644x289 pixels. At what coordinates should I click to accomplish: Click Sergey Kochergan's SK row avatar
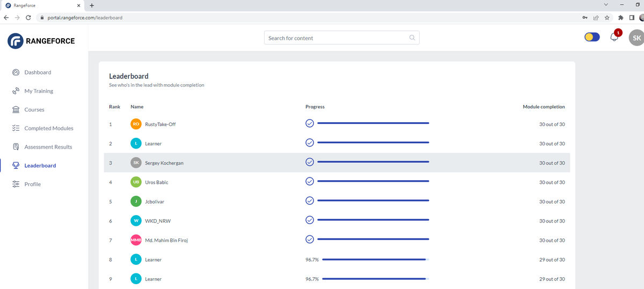click(136, 163)
